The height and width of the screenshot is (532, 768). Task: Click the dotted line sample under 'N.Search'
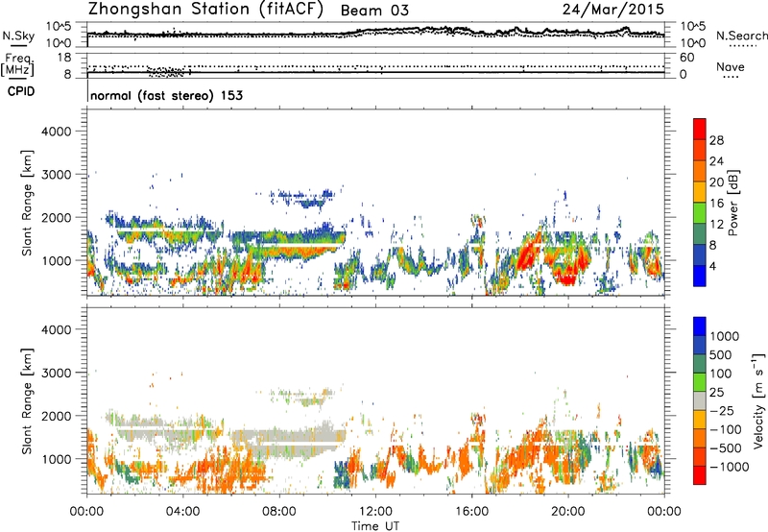click(742, 46)
